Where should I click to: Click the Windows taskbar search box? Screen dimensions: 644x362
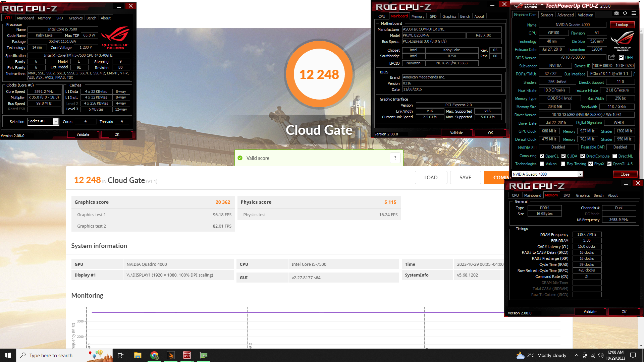(64, 355)
